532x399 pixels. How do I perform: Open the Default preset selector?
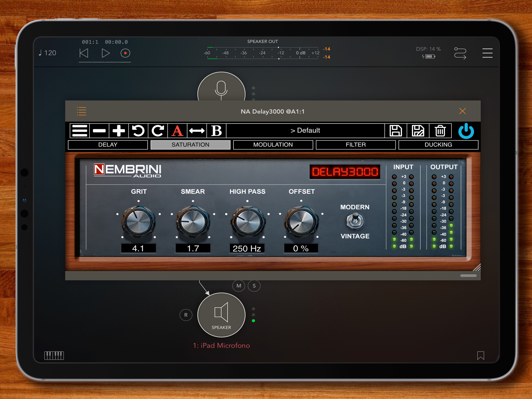pyautogui.click(x=305, y=130)
